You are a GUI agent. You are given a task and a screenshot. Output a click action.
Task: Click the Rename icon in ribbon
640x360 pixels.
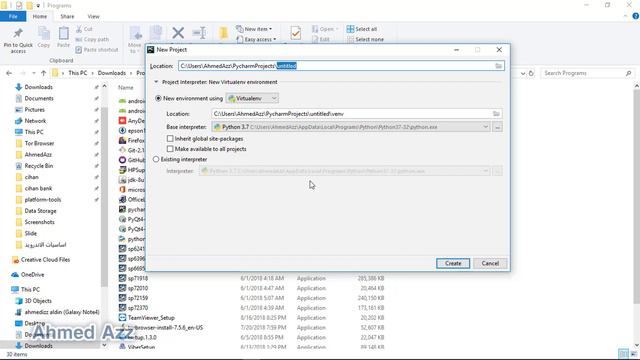[199, 33]
